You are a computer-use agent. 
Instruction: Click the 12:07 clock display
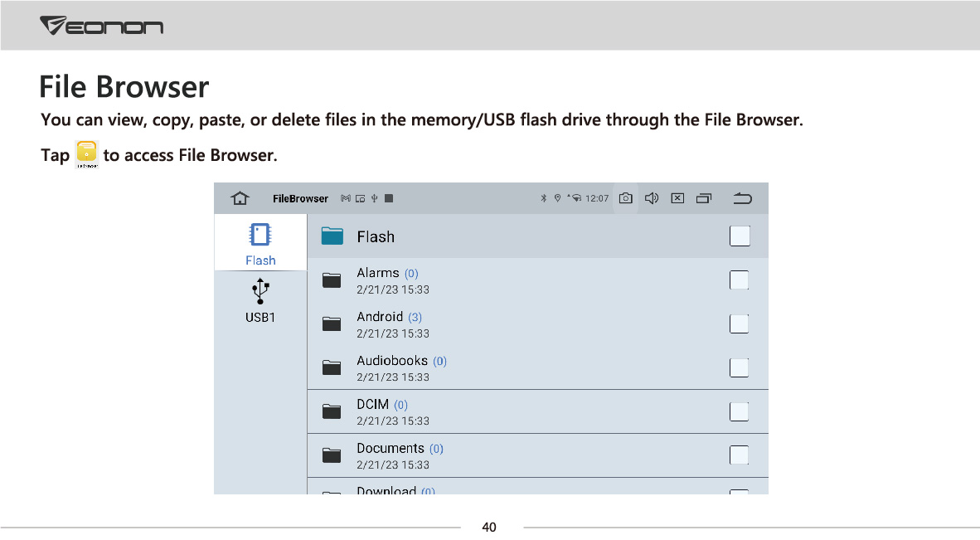pyautogui.click(x=597, y=199)
